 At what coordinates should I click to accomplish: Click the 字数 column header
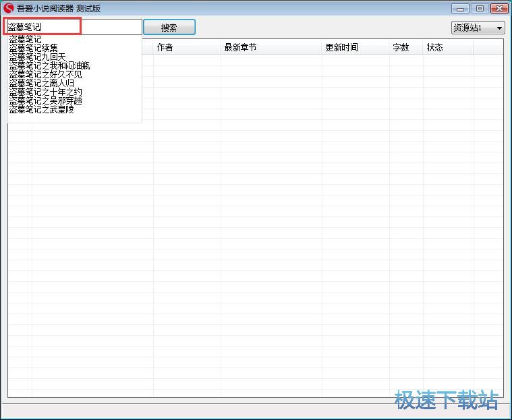click(406, 47)
